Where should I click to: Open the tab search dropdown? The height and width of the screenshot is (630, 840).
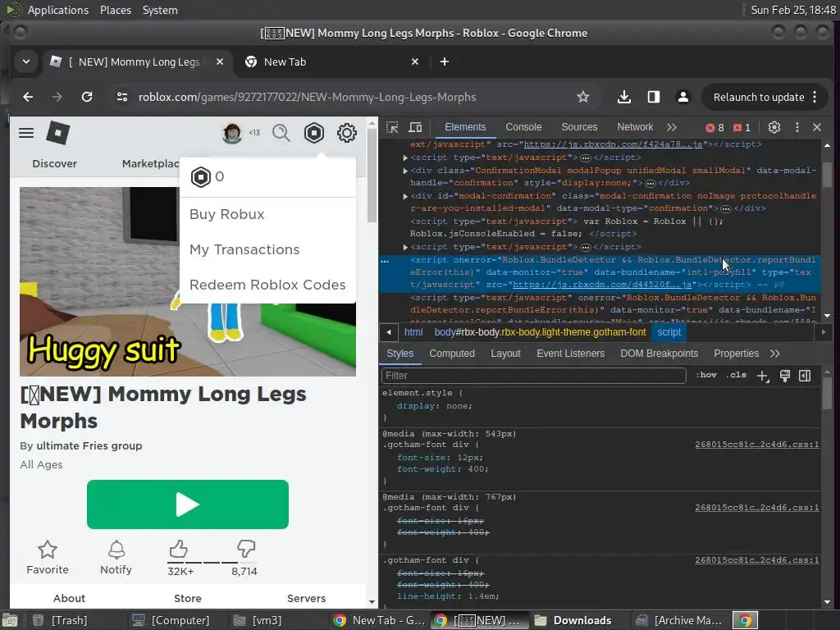coord(25,62)
